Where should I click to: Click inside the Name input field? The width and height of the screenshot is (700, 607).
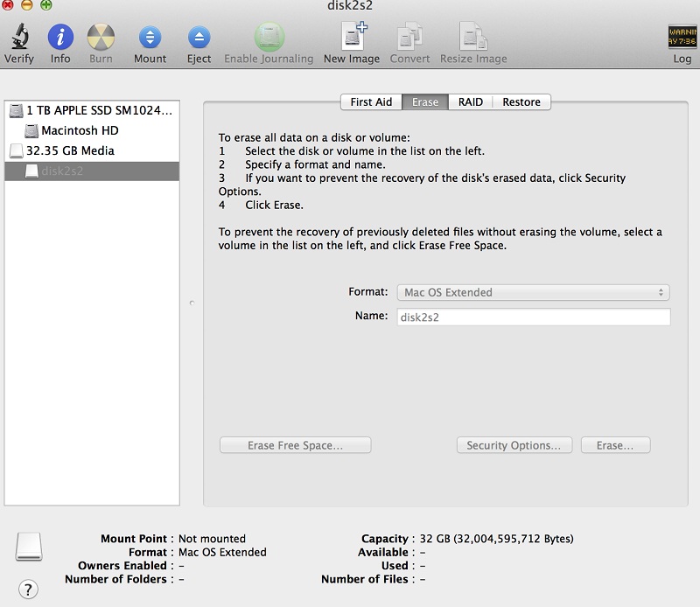tap(532, 317)
